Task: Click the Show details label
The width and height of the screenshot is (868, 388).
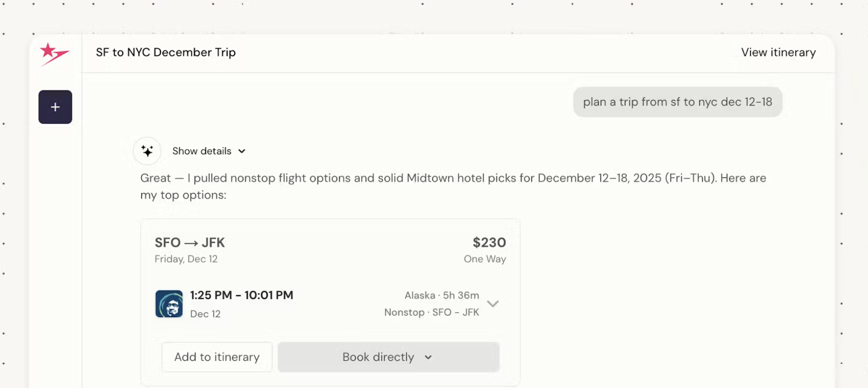Action: point(202,151)
